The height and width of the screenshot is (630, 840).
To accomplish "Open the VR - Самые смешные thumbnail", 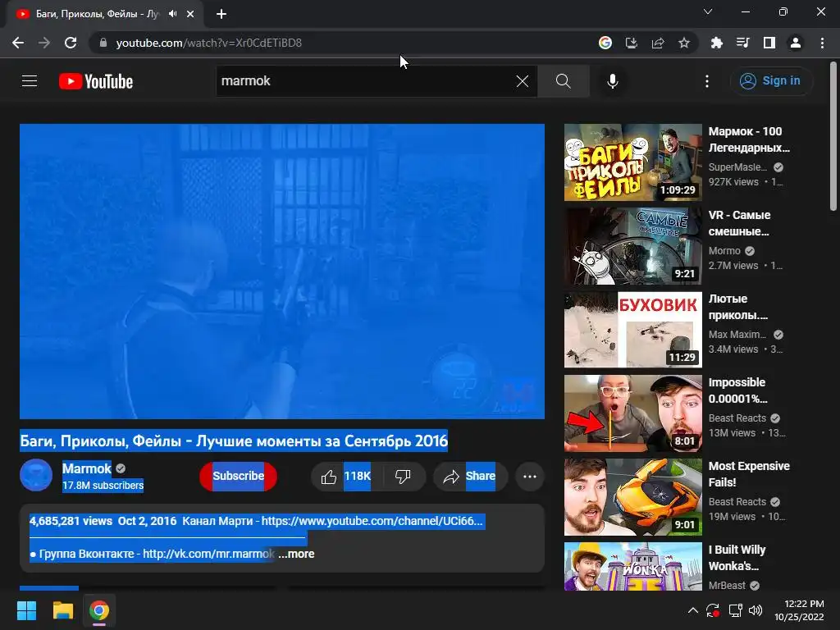I will click(x=632, y=246).
